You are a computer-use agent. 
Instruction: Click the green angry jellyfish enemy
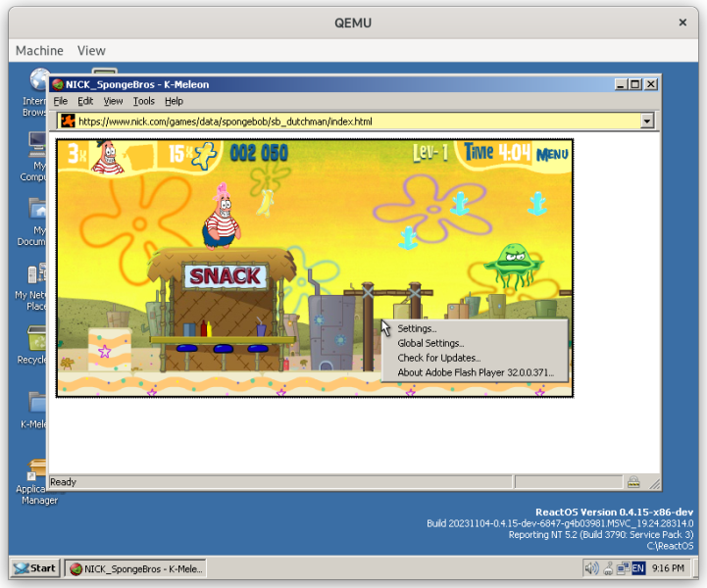pos(513,266)
